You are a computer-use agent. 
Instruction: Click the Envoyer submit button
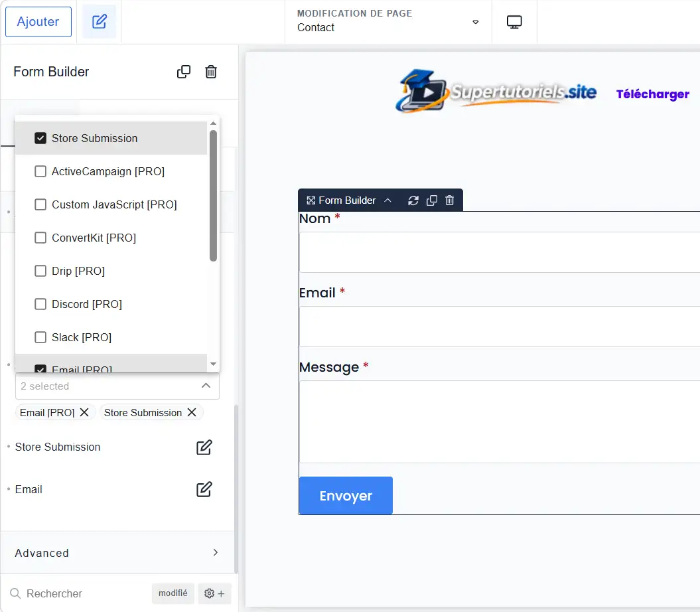[x=346, y=495]
